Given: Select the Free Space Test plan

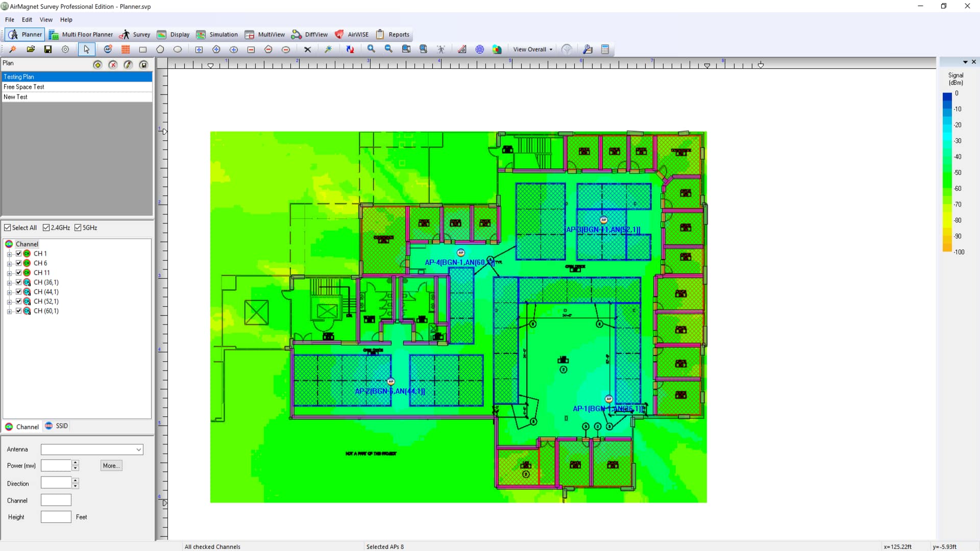Looking at the screenshot, I should click(23, 87).
